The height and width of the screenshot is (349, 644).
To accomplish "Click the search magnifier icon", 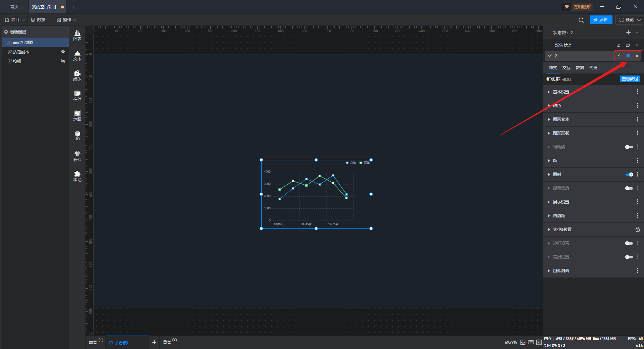I will click(581, 20).
